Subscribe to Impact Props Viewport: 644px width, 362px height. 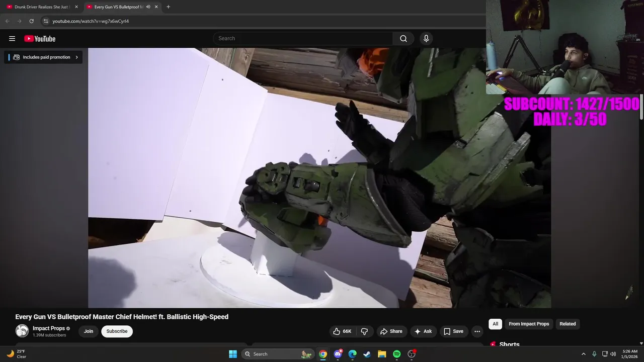coord(117,331)
